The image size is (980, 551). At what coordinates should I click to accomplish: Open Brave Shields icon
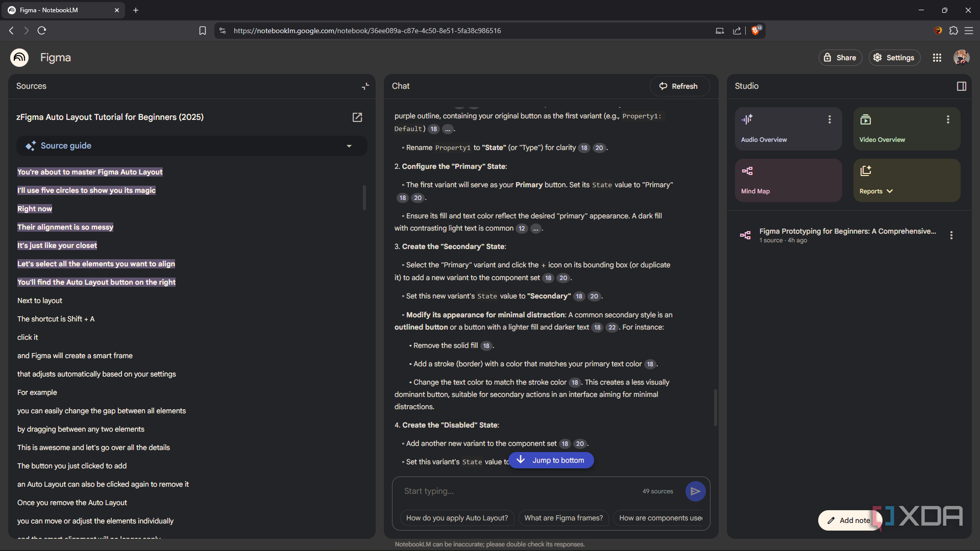756,30
